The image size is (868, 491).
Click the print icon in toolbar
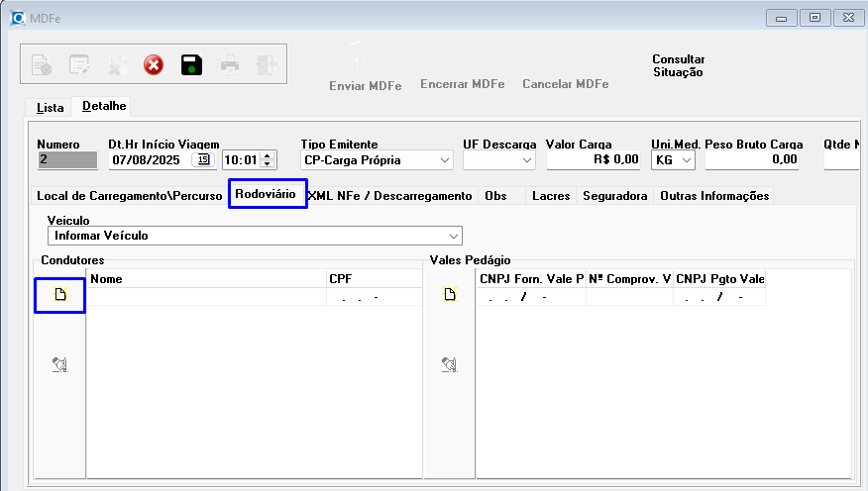click(230, 65)
